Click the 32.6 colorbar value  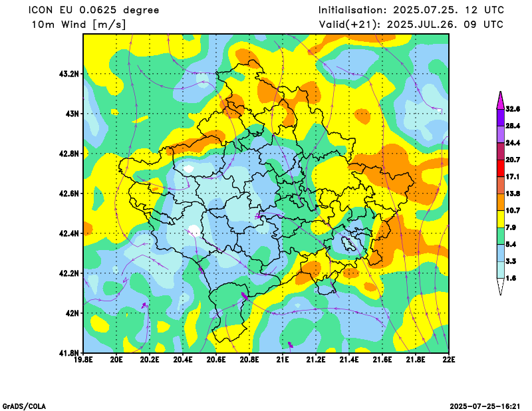tap(513, 109)
